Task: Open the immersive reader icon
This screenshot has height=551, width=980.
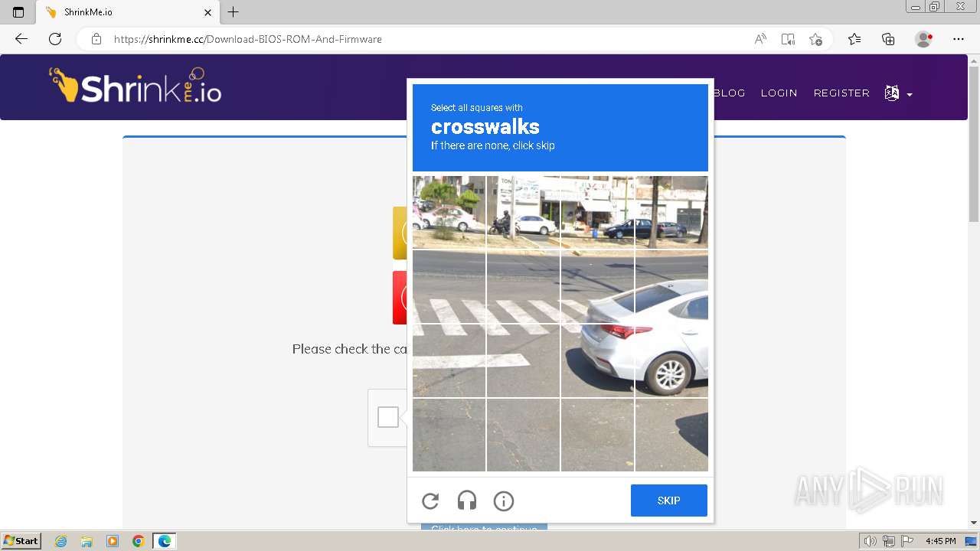Action: (788, 39)
